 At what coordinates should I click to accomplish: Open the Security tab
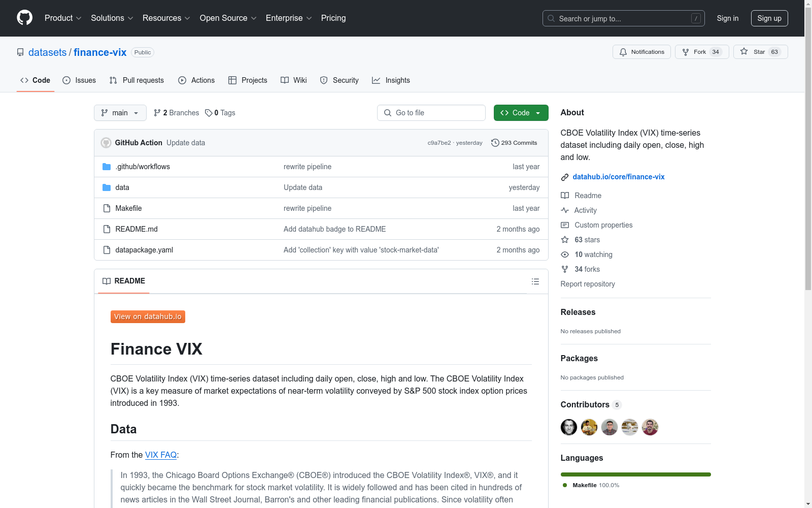(339, 80)
